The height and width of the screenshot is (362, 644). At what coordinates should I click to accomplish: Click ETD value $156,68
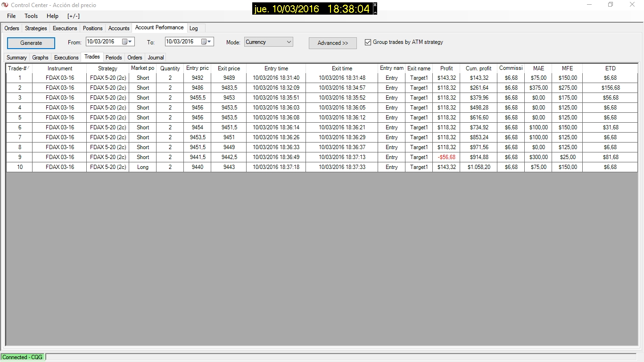(610, 88)
